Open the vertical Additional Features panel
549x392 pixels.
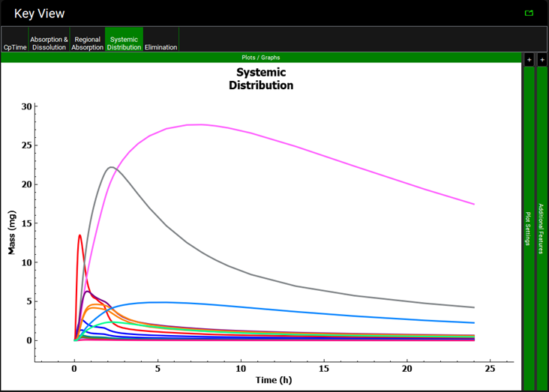pos(542,225)
